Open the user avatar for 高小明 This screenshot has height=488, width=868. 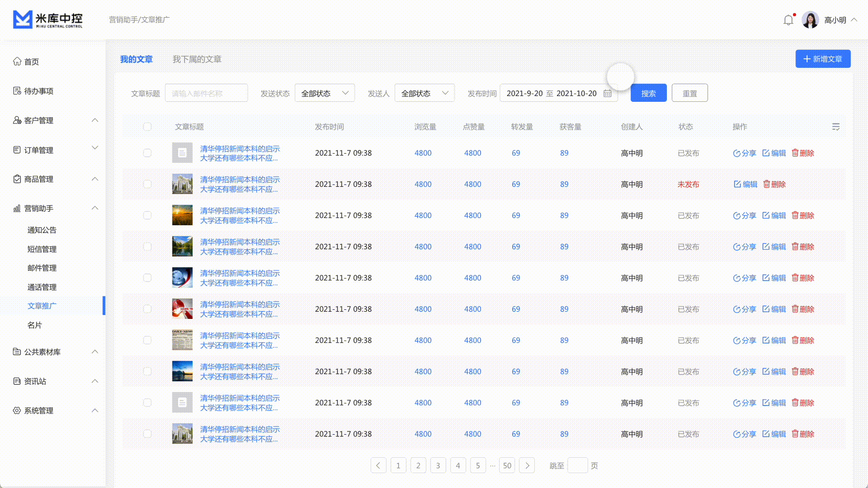(x=810, y=20)
